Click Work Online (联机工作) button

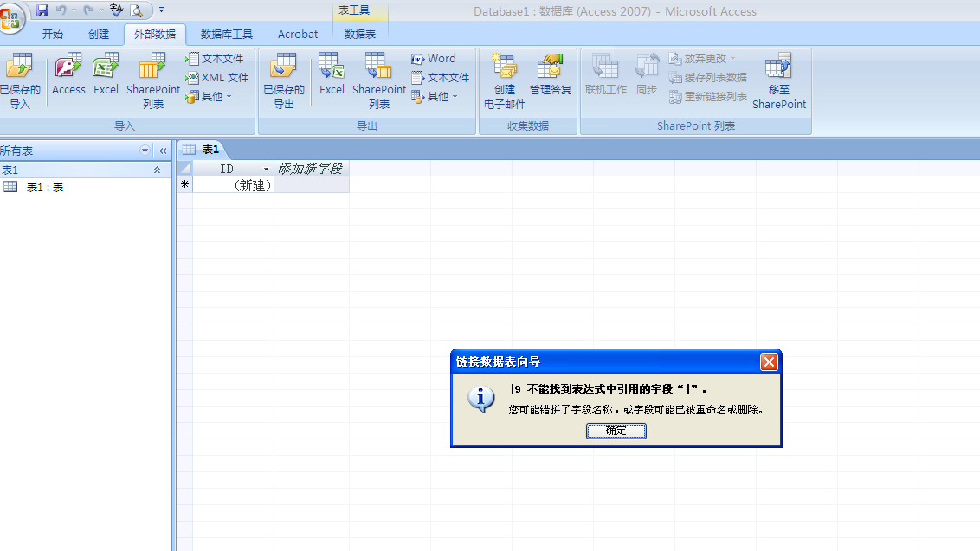(606, 74)
